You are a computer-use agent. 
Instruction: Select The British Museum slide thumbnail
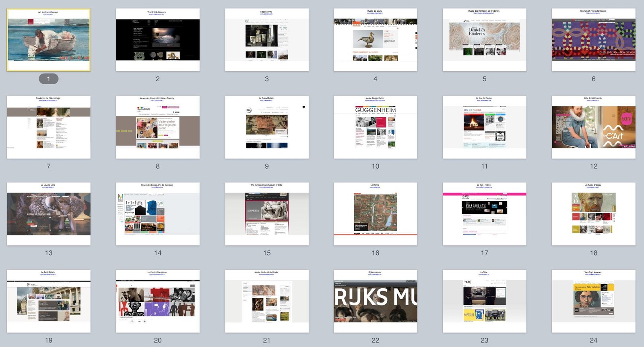pos(158,40)
